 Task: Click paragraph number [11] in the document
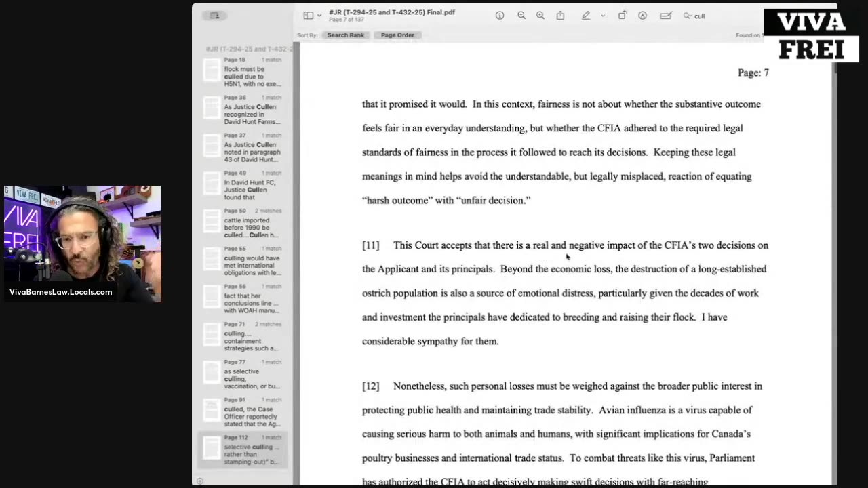coord(370,245)
